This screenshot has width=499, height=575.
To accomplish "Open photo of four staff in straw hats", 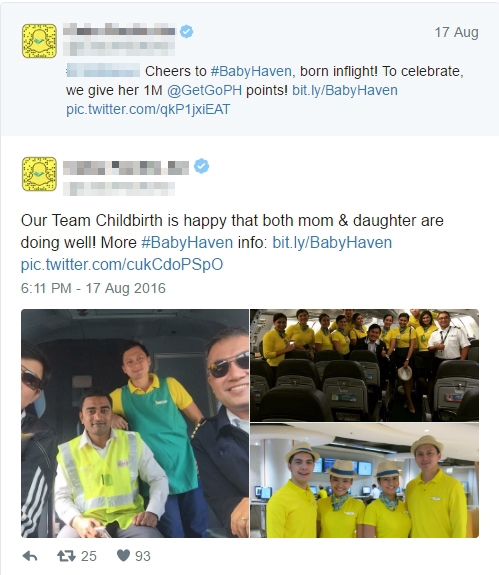I will pyautogui.click(x=364, y=480).
